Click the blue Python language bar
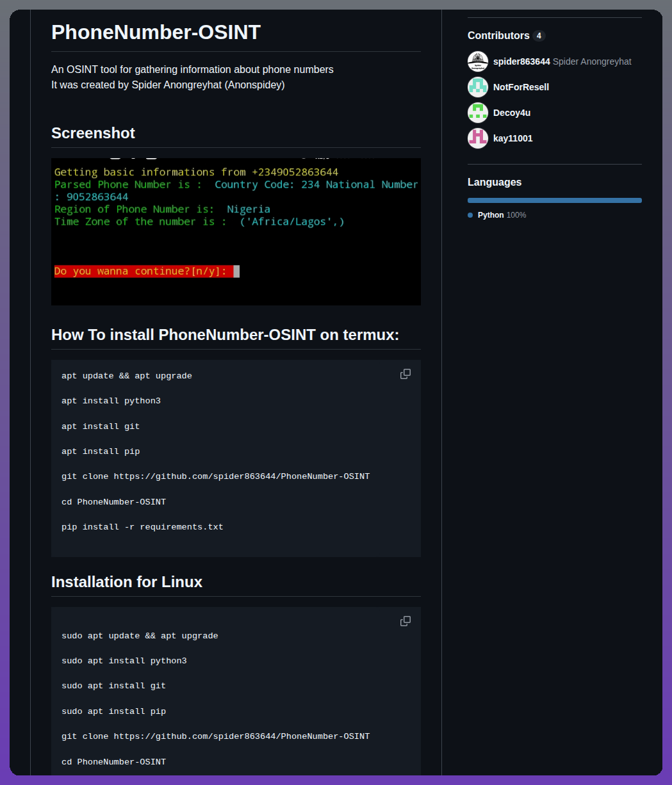The image size is (672, 785). [x=555, y=200]
